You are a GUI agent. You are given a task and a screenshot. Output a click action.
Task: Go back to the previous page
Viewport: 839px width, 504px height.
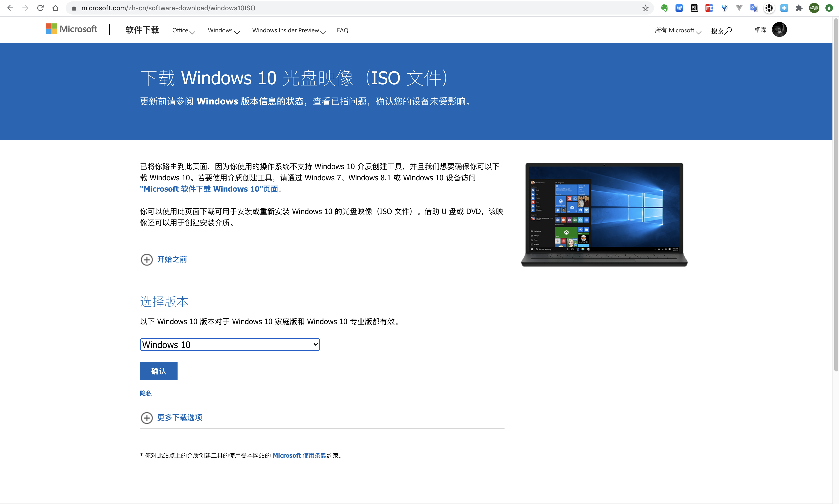pyautogui.click(x=10, y=8)
